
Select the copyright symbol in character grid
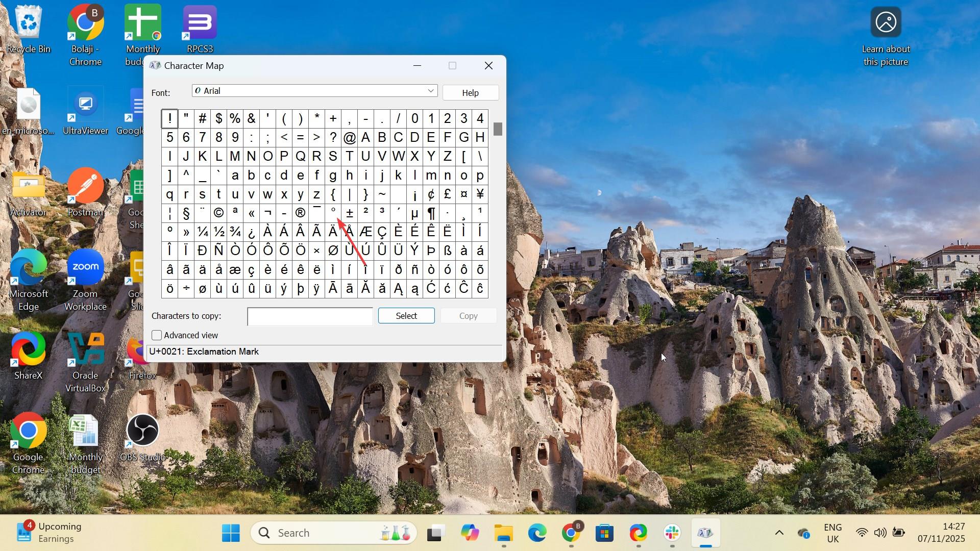tap(219, 213)
